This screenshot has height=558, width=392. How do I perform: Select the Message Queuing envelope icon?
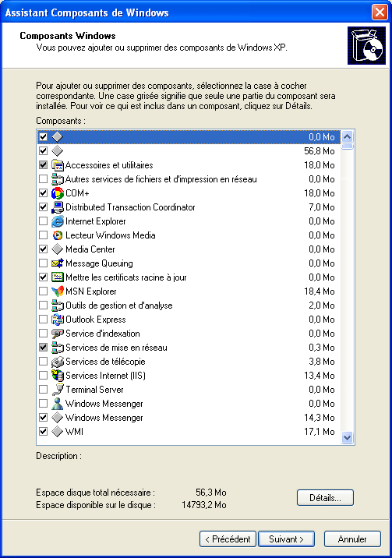pyautogui.click(x=57, y=263)
